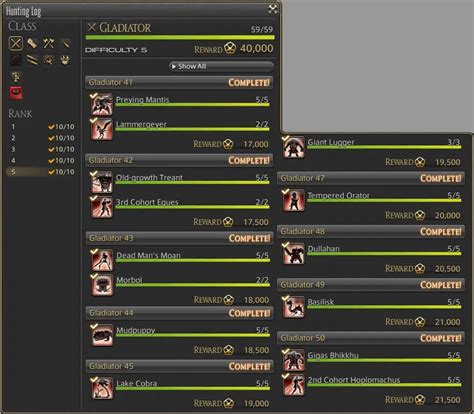
Task: Click the Gladiator 48 section header
Action: [x=371, y=231]
